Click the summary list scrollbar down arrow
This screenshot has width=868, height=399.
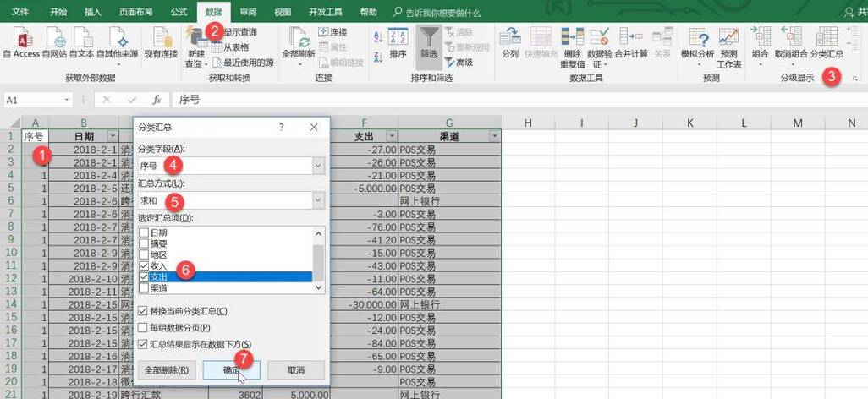coord(318,287)
